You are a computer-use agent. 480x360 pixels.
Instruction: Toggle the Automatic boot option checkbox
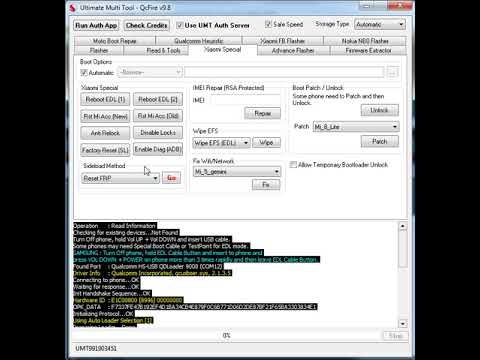(84, 72)
